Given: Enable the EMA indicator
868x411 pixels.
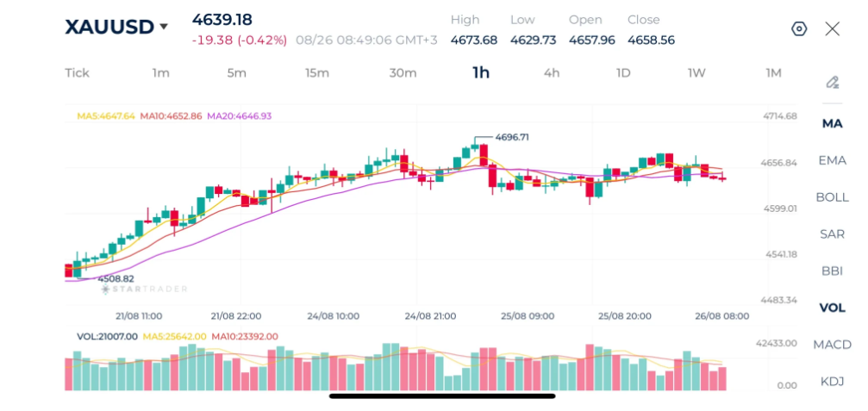Looking at the screenshot, I should (x=832, y=160).
